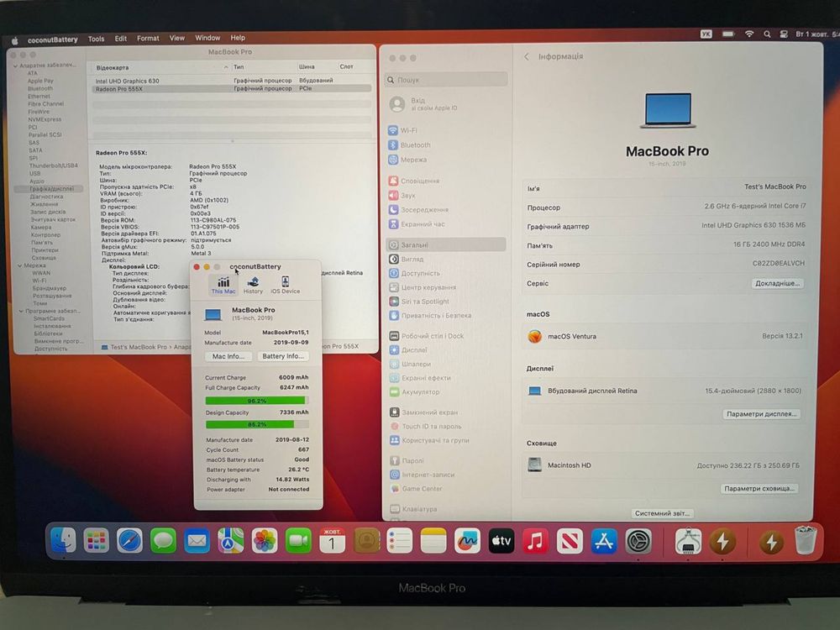The width and height of the screenshot is (840, 630).
Task: Switch to History tab in coconutBattery
Action: click(253, 285)
